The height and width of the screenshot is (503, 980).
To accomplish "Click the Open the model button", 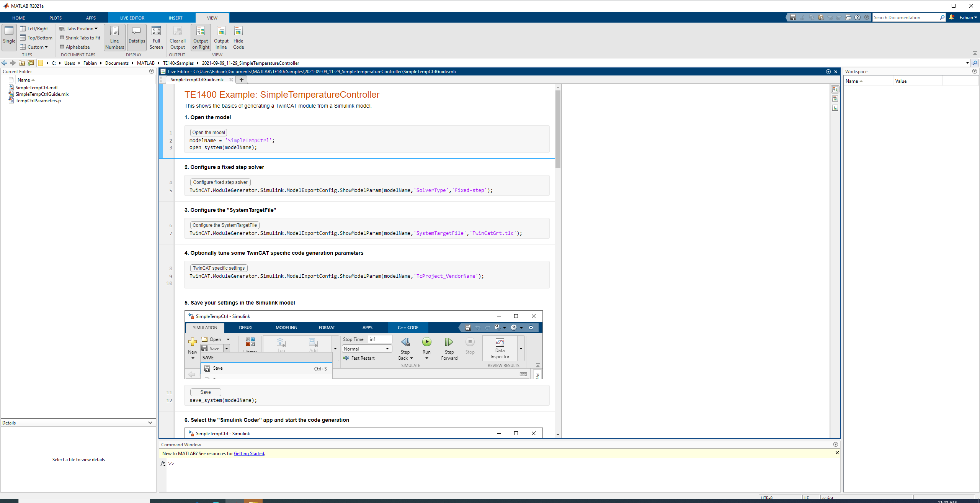I will coord(209,133).
